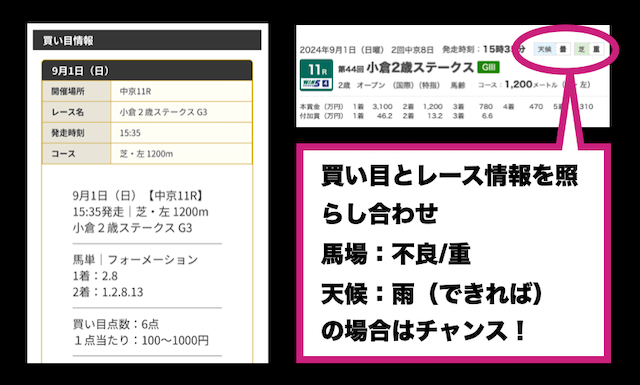Click the 付加賞 6.6 value

click(487, 116)
